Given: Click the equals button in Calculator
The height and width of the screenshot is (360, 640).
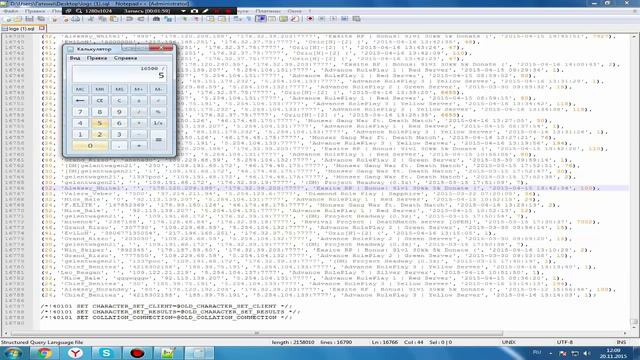Looking at the screenshot, I should 158,140.
